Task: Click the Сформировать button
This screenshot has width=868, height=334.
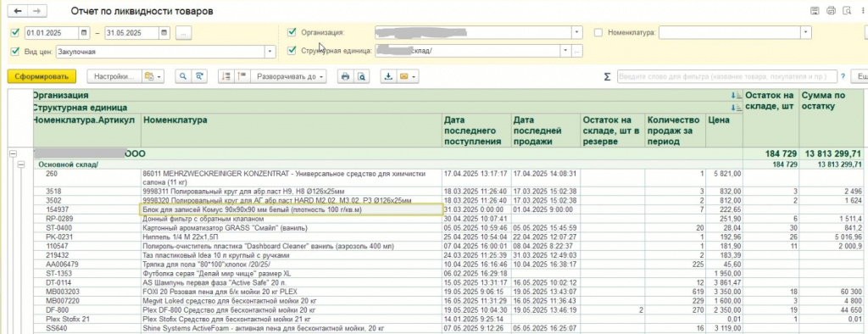Action: pyautogui.click(x=42, y=76)
